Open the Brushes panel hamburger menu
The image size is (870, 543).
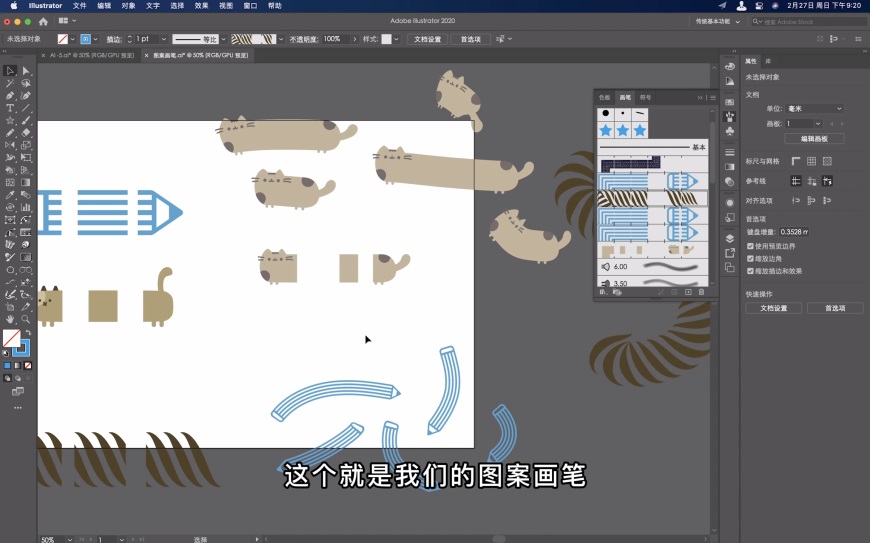(x=713, y=98)
